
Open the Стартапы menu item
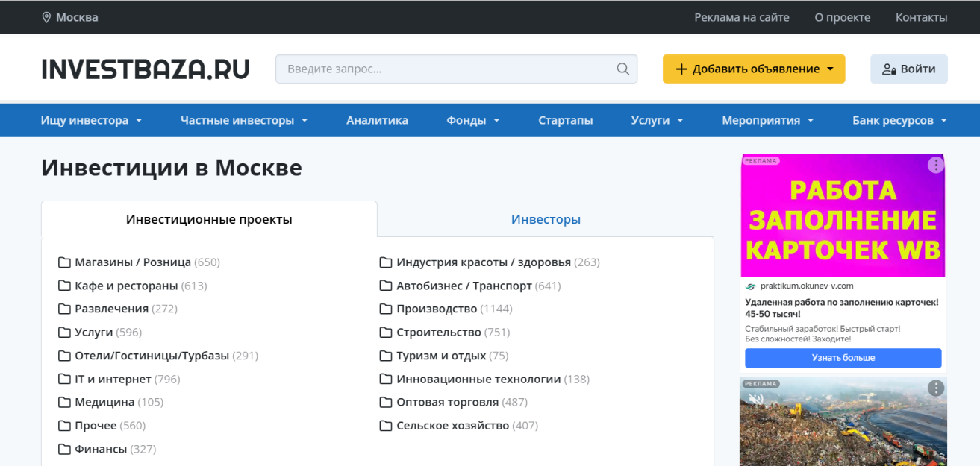(566, 119)
